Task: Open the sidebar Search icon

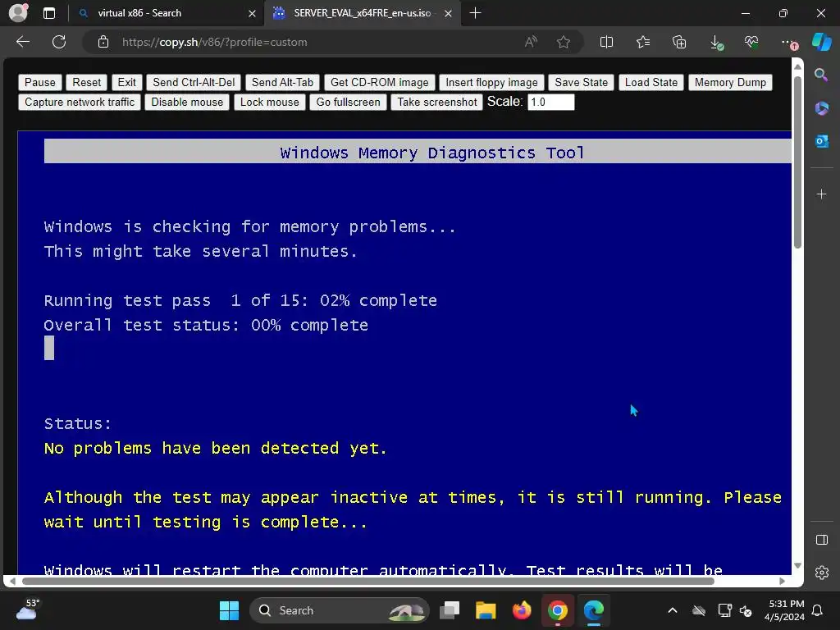Action: coord(821,75)
